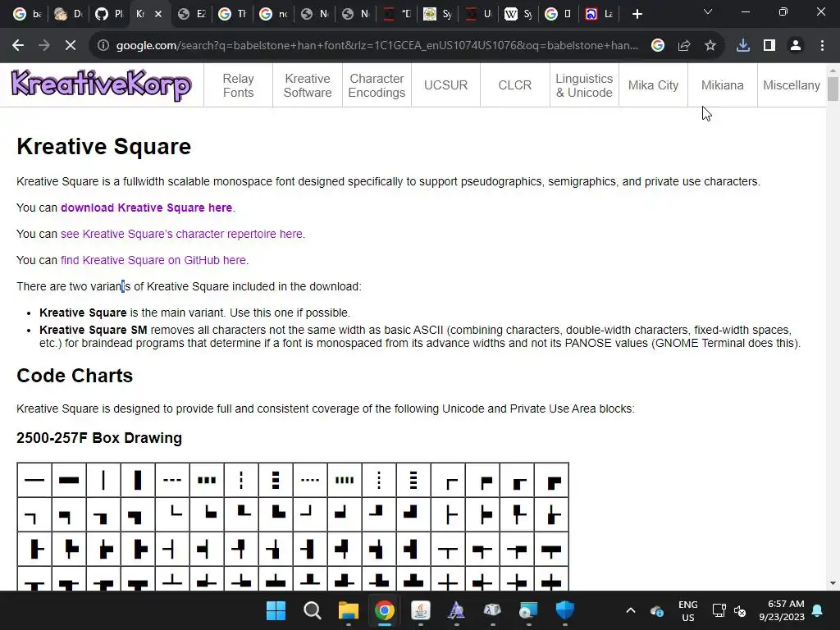Open Windows Security shield on taskbar
The image size is (840, 630).
564,610
